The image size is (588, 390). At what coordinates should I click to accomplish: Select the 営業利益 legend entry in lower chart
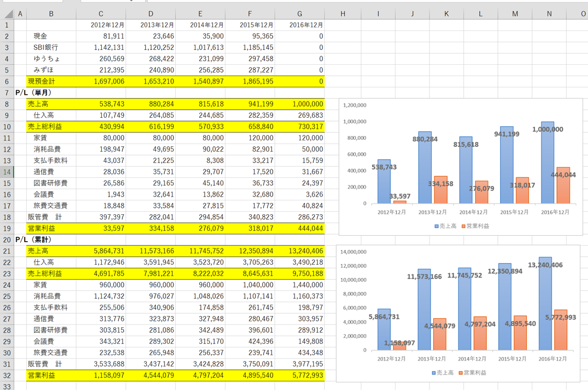pos(472,373)
